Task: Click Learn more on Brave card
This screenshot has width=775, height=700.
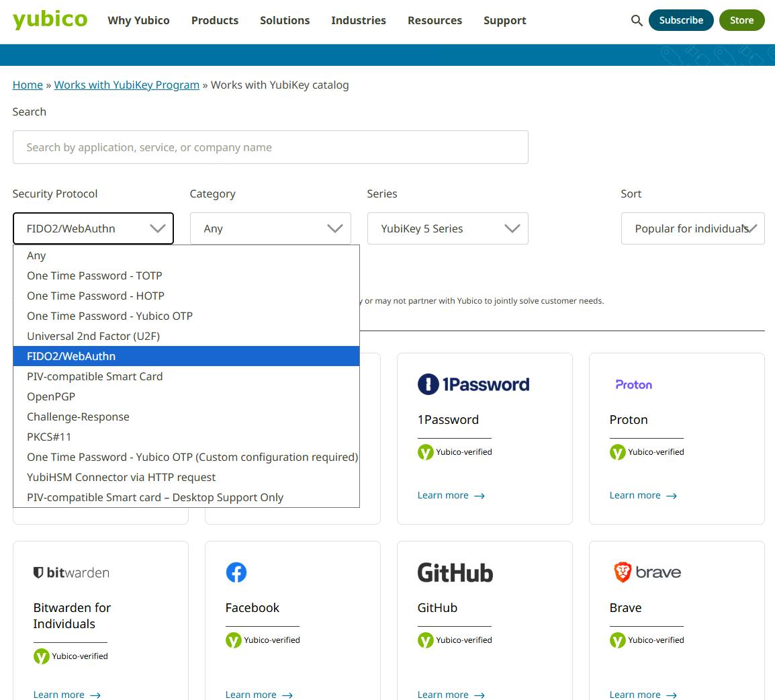Action: [x=643, y=695]
